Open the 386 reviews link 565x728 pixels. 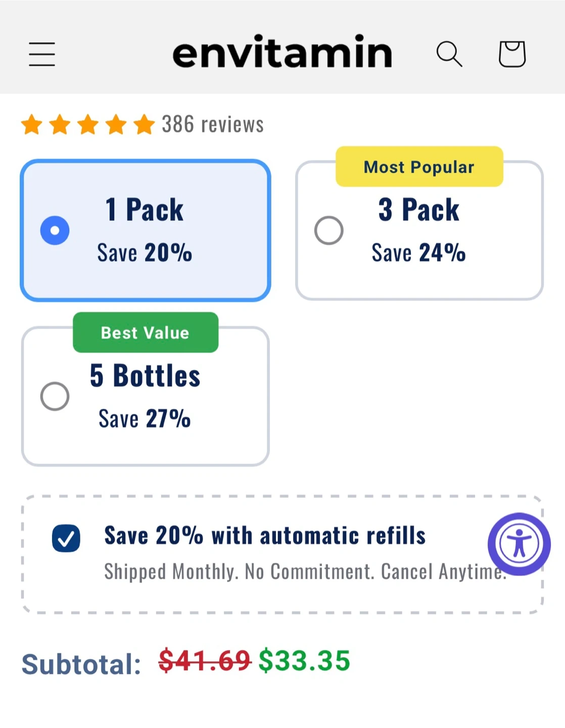click(x=213, y=124)
